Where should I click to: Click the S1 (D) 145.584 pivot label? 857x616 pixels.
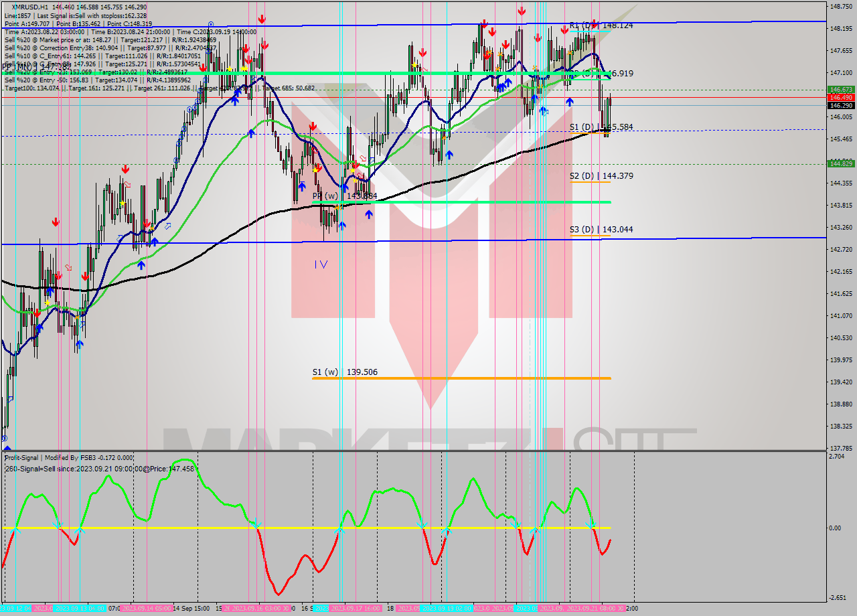coord(601,127)
